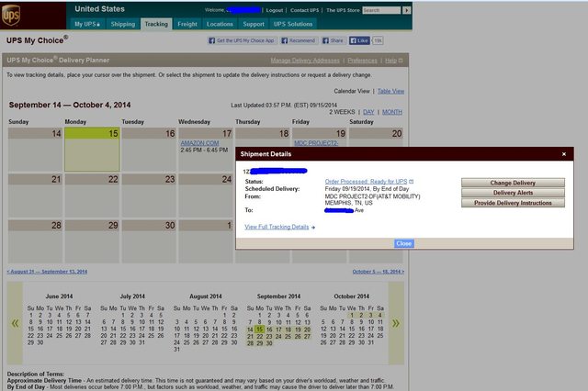Select the calendar cell for day 30
This screenshot has width=588, height=391.
tap(149, 241)
